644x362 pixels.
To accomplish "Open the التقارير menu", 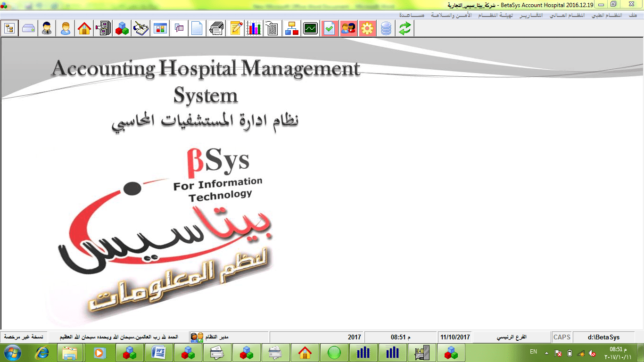I will click(x=531, y=15).
